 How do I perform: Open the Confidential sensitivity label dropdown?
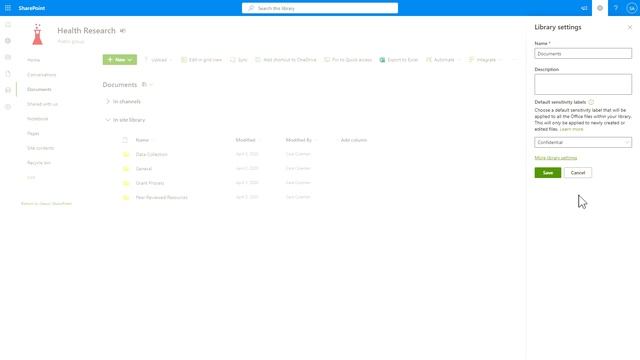coord(583,142)
